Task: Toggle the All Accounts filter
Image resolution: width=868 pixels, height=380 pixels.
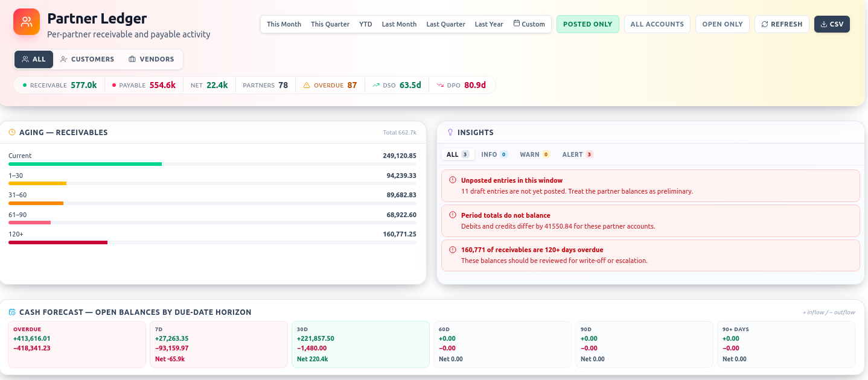Action: point(657,24)
